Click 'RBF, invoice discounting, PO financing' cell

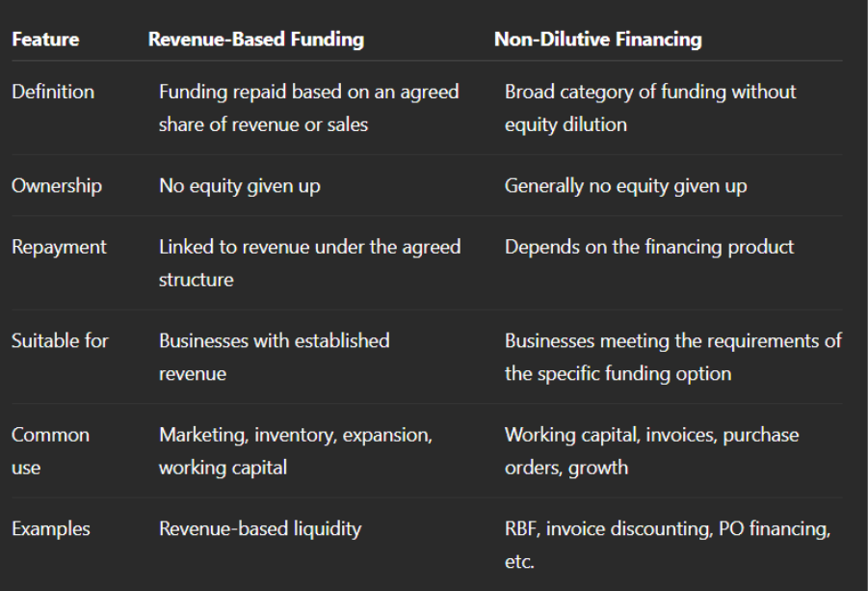(x=668, y=545)
